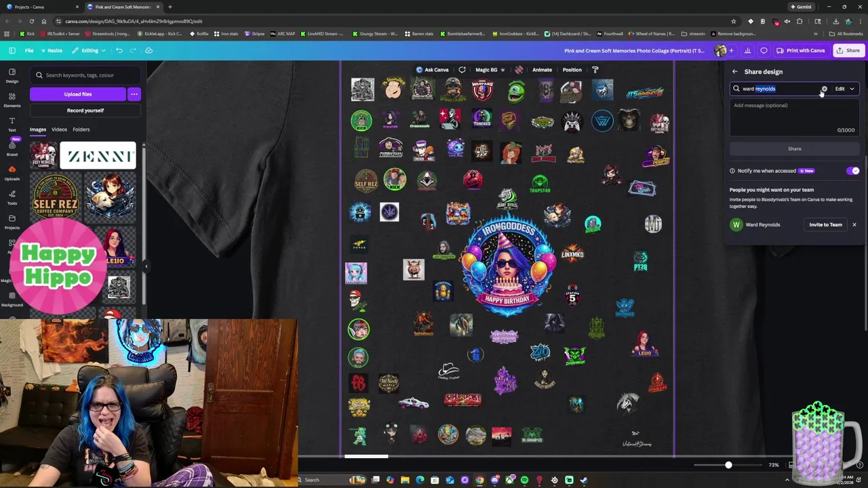Select the Text tool in sidebar
The image size is (868, 488).
[12, 124]
